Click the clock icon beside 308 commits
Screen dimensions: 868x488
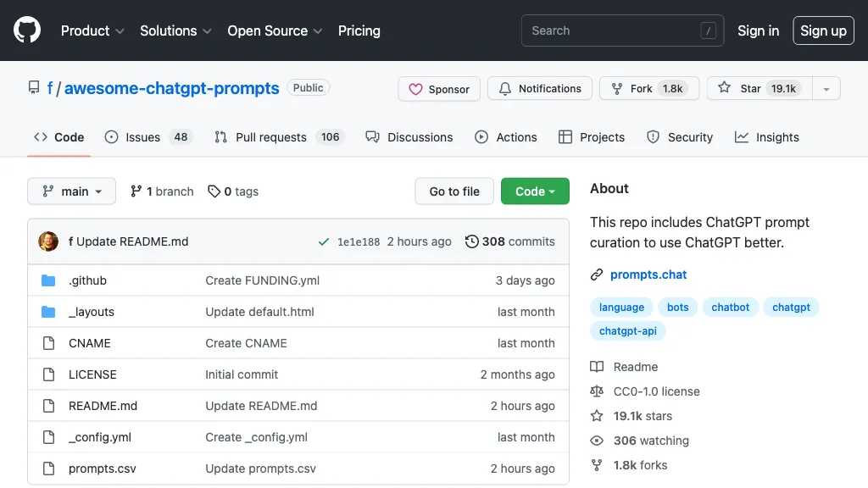click(x=472, y=241)
